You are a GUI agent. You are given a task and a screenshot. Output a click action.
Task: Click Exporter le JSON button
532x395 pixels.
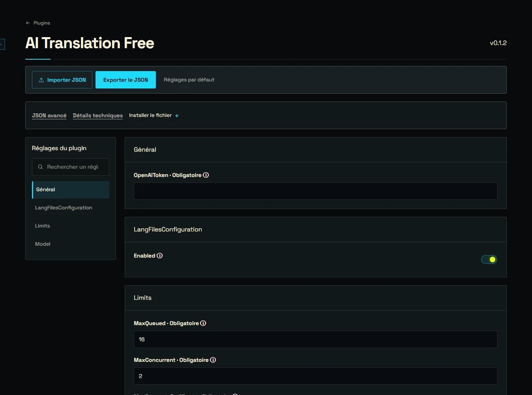[126, 80]
